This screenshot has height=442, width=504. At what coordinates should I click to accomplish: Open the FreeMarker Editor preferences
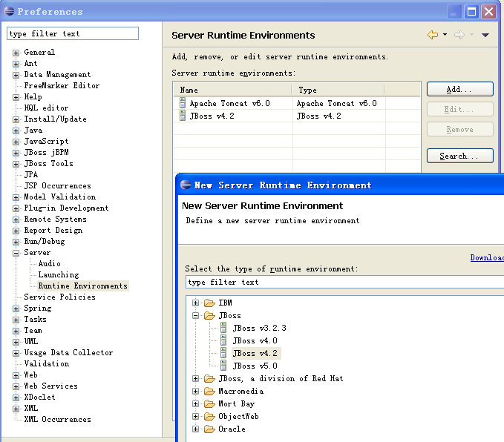pyautogui.click(x=62, y=85)
